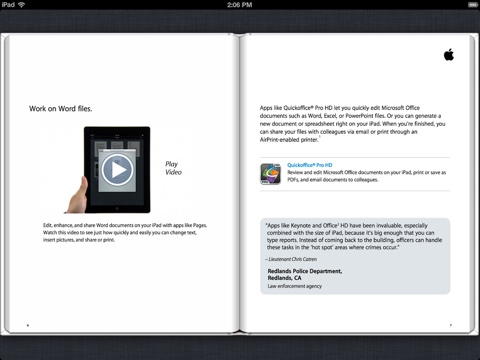Tap the video caption about Pages
The image size is (480, 360).
125,233
